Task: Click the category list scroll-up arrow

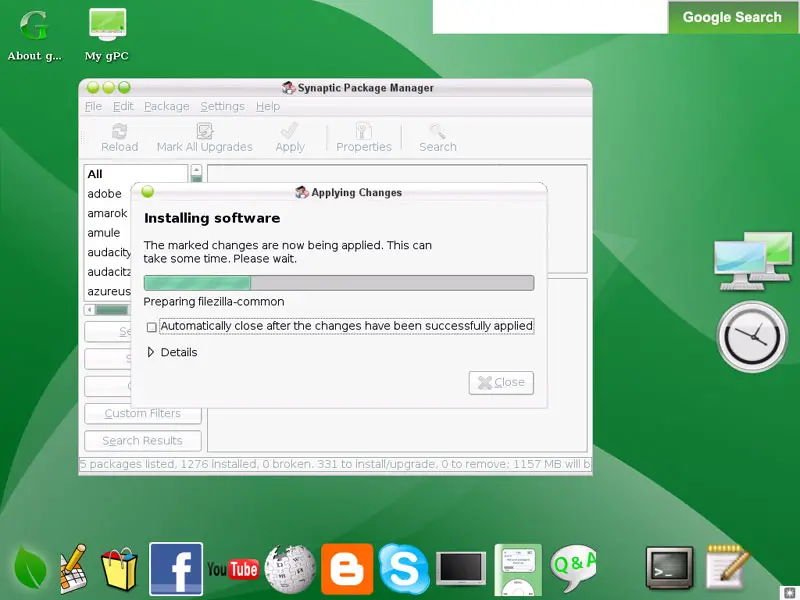Action: pyautogui.click(x=196, y=169)
